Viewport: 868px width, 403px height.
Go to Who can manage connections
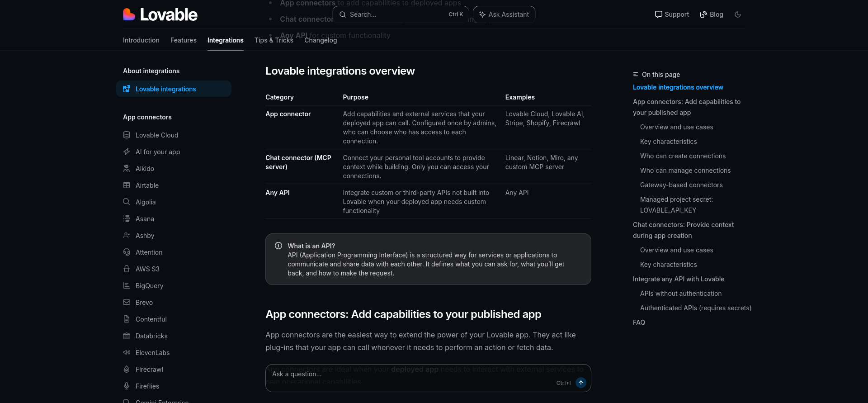pos(685,171)
